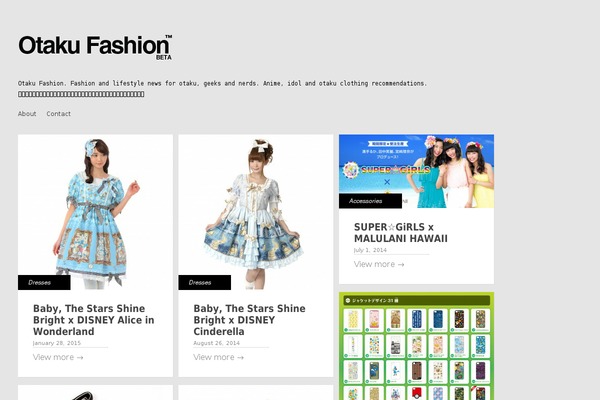Image resolution: width=600 pixels, height=400 pixels.
Task: Open 'SUPER☆GiRLS x MALULANI HAWAII' title
Action: pyautogui.click(x=401, y=233)
